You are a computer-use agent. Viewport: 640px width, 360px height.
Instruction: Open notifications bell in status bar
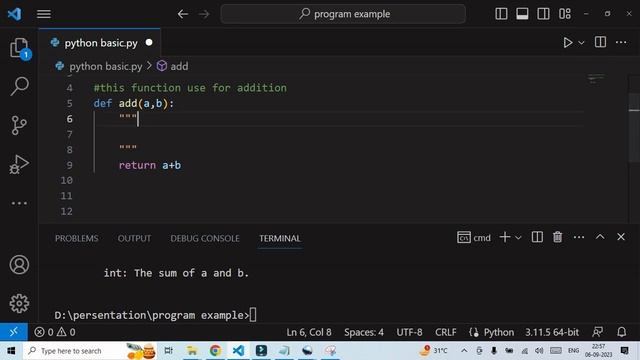(x=621, y=332)
